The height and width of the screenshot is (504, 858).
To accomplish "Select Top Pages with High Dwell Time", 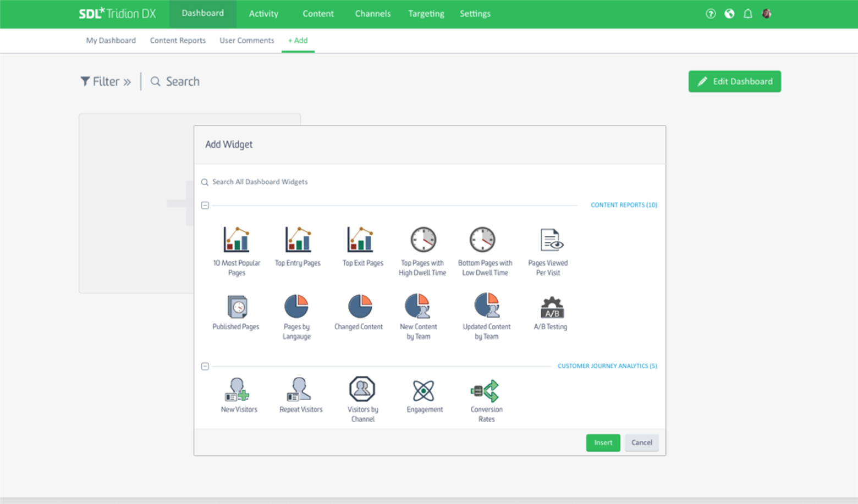I will (422, 251).
